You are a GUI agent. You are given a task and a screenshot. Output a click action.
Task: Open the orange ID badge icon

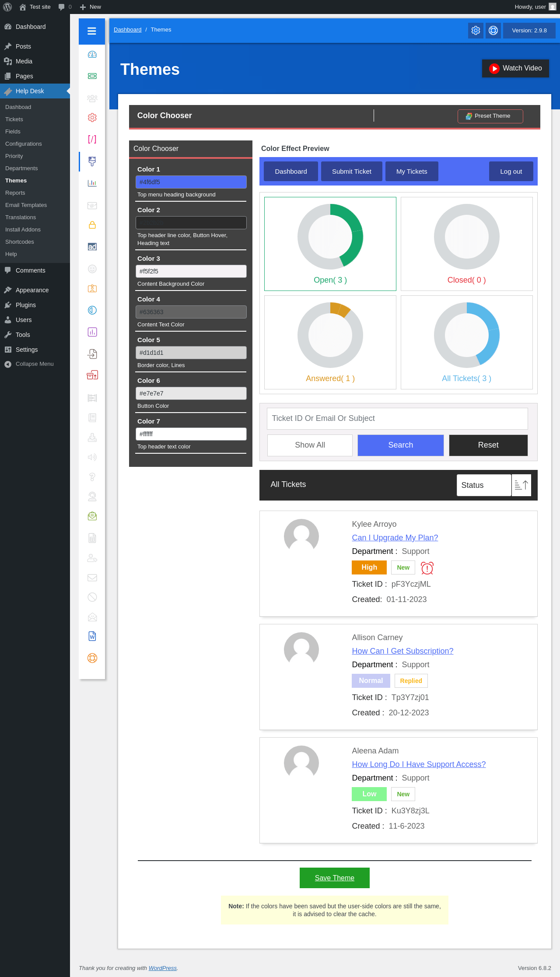pyautogui.click(x=92, y=288)
